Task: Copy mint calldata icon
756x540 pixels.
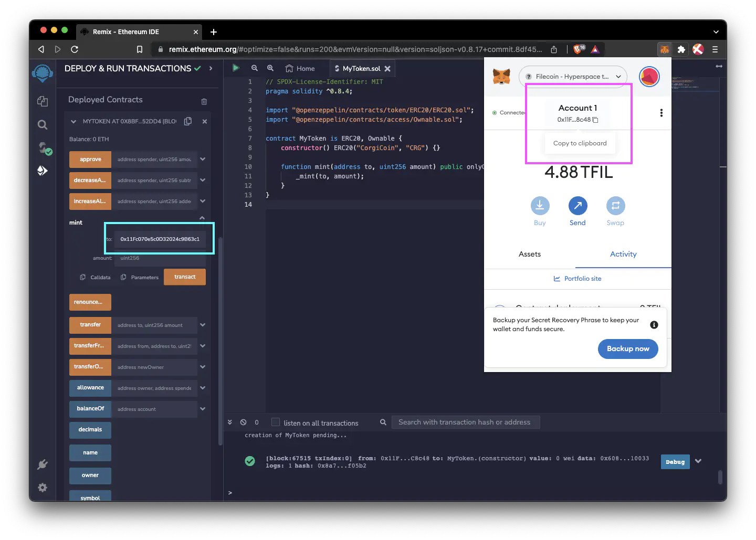Action: 82,277
